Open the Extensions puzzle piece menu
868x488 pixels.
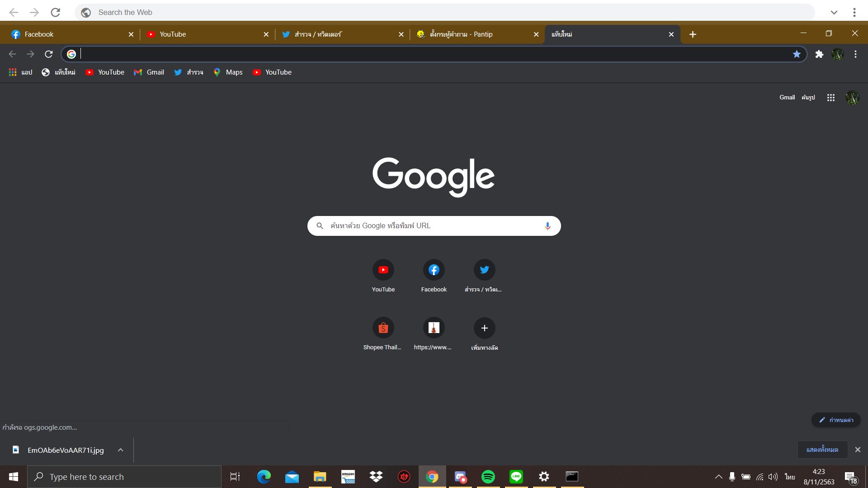point(819,54)
